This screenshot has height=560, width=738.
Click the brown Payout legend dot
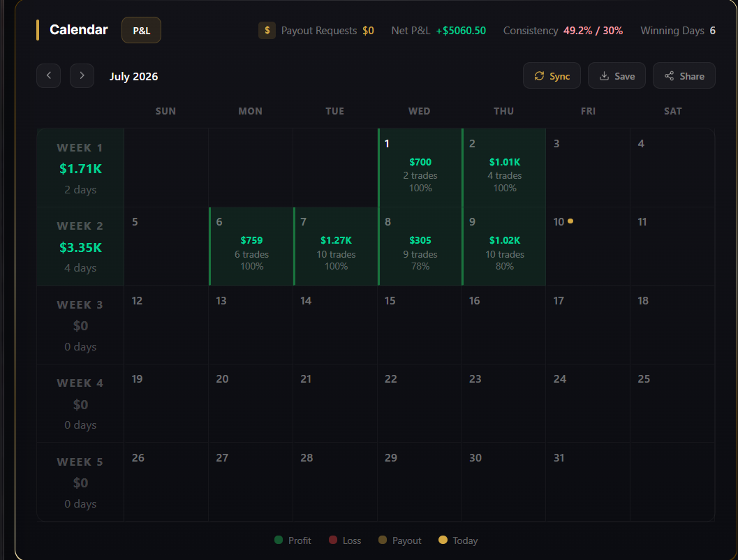(x=383, y=540)
